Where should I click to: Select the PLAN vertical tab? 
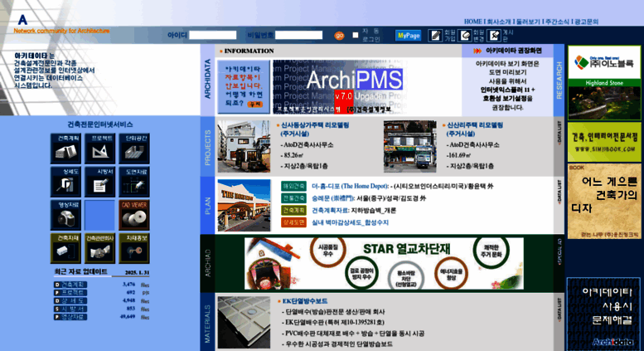[x=207, y=206]
